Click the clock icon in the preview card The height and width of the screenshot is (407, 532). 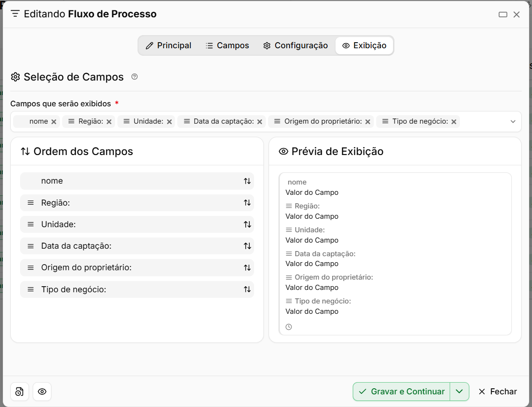(x=289, y=327)
